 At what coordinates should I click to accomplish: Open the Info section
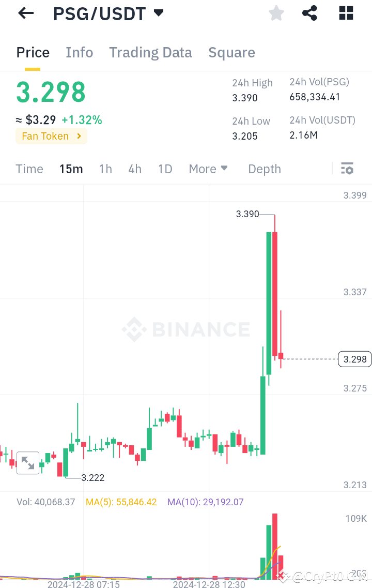click(x=79, y=52)
